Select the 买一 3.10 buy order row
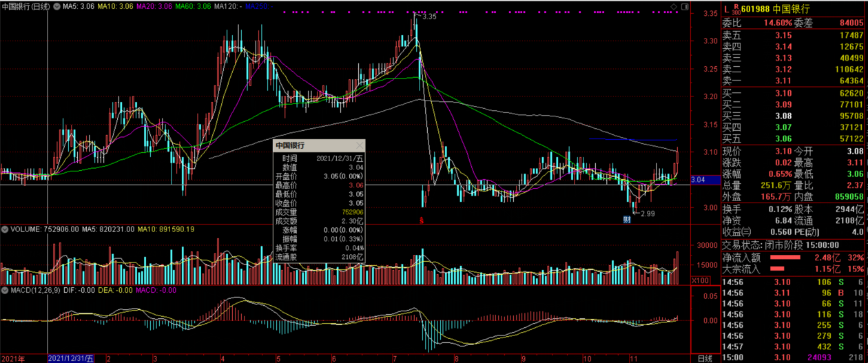 click(x=794, y=93)
